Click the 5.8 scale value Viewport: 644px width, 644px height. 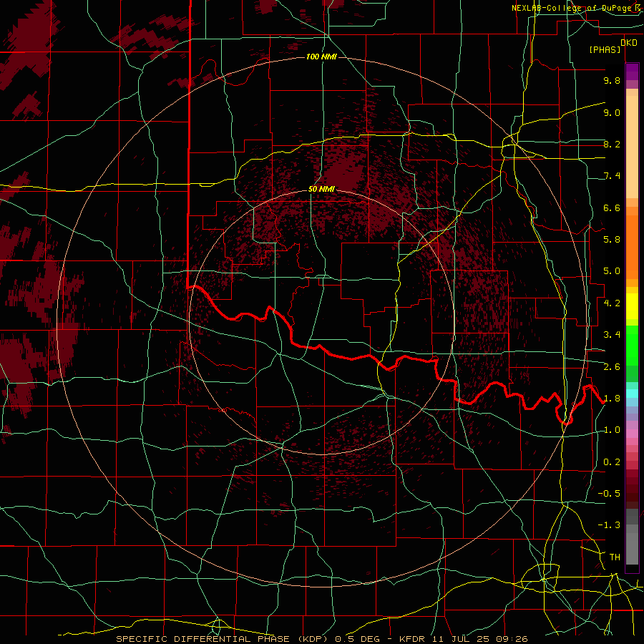tap(612, 240)
